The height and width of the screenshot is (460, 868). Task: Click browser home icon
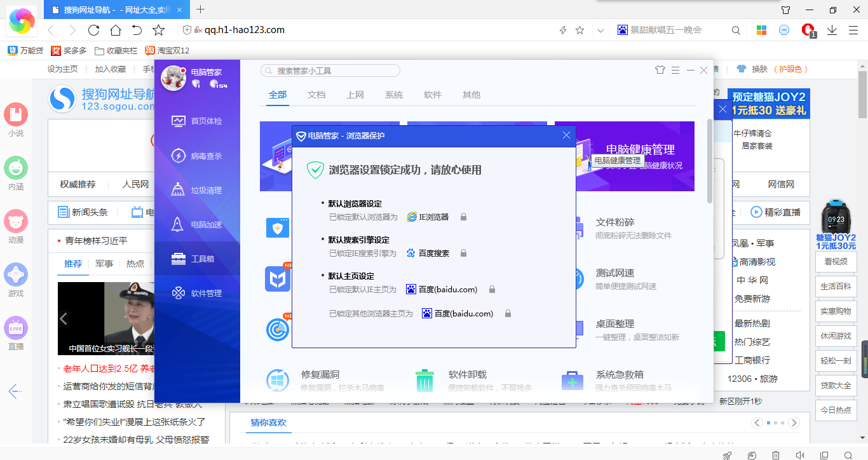point(116,30)
